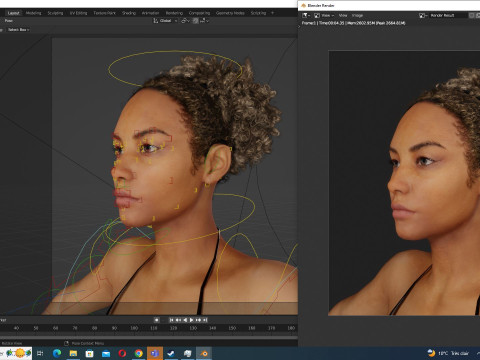Play the animation forward

[x=191, y=320]
